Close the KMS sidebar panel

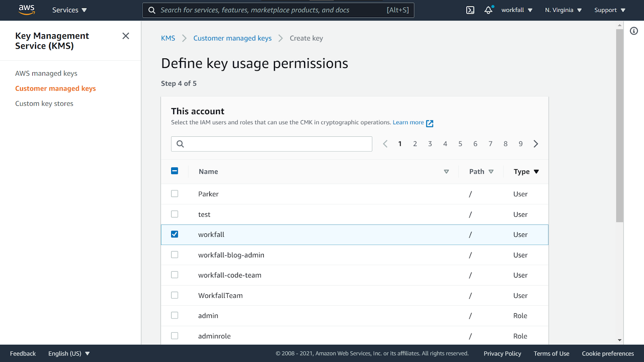click(126, 36)
